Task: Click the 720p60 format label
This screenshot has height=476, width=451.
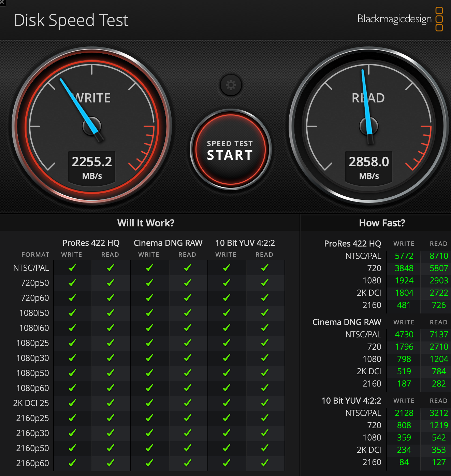Action: click(35, 298)
